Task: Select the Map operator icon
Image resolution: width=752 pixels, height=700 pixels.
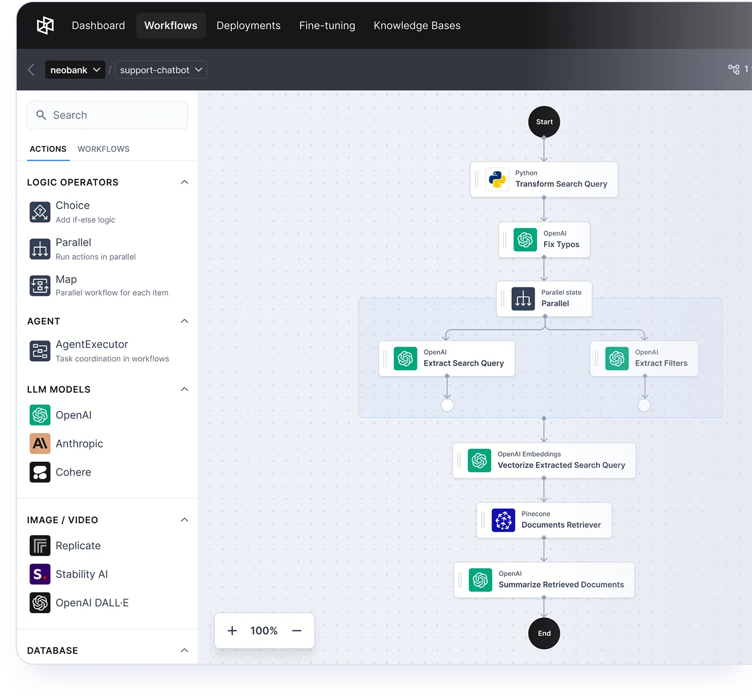Action: [x=39, y=285]
